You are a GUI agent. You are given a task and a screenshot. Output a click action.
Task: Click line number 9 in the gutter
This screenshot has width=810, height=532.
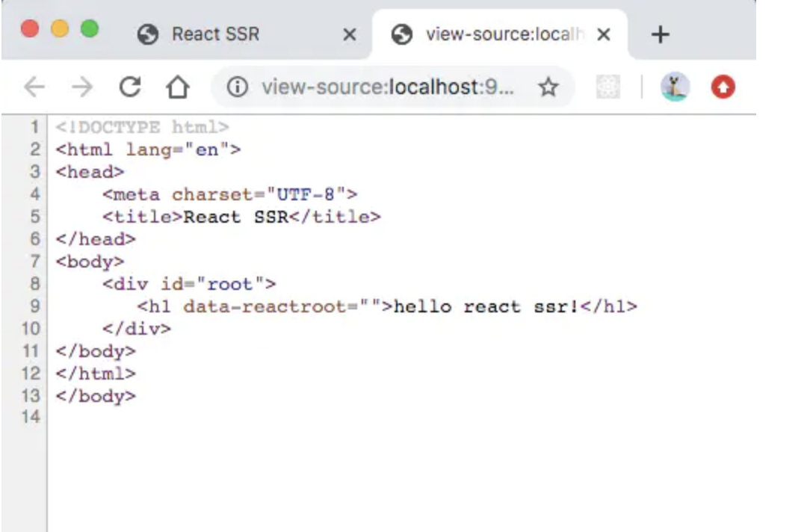(x=34, y=306)
